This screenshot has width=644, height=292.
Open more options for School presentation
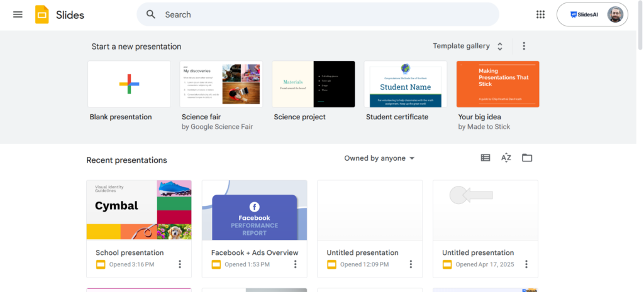click(180, 264)
